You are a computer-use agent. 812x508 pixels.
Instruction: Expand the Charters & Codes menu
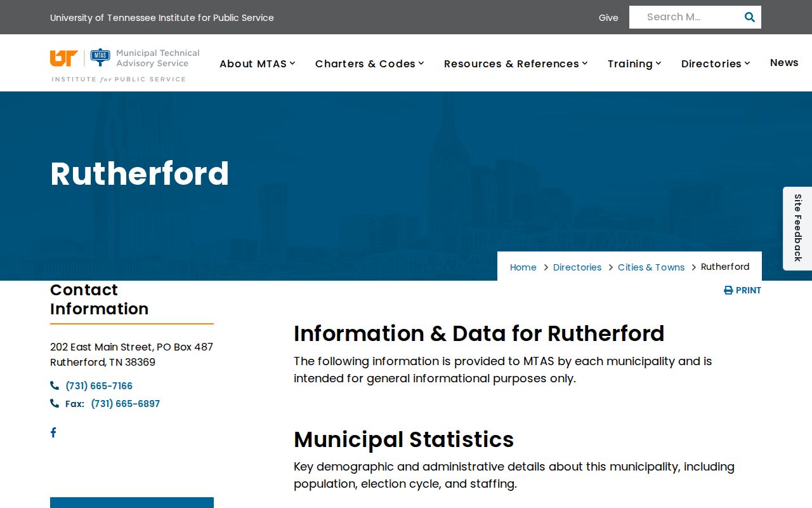tap(370, 63)
